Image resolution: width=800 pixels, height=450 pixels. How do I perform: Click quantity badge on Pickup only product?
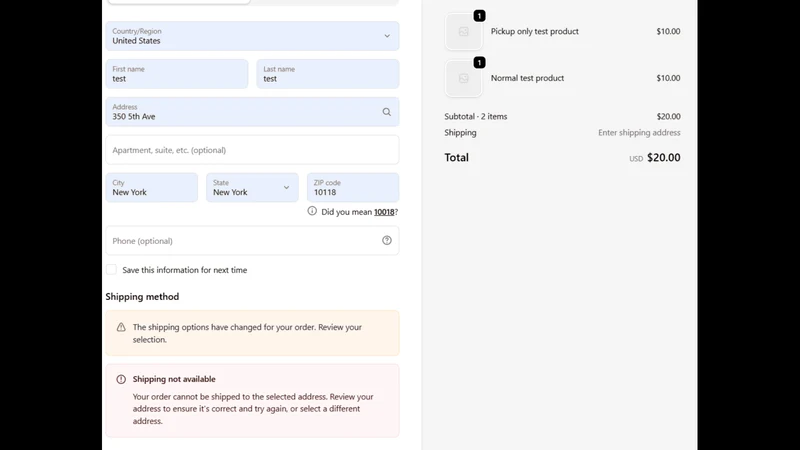tap(479, 16)
